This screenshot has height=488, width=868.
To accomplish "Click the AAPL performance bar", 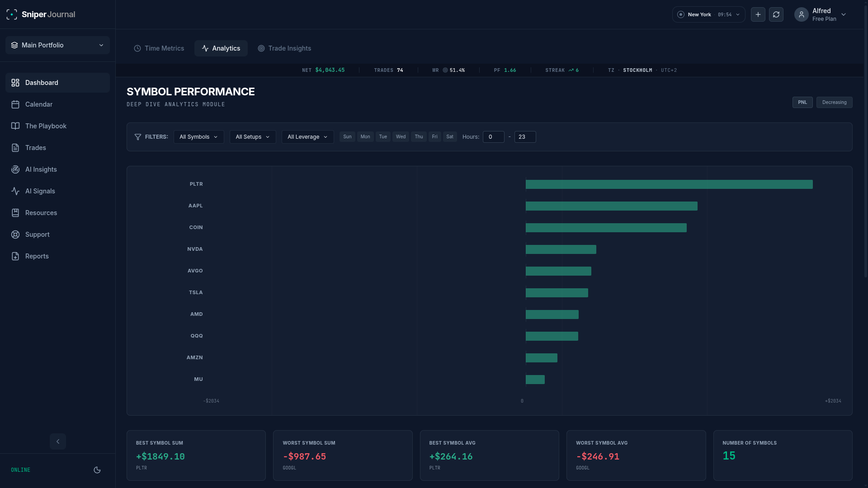I will tap(612, 206).
